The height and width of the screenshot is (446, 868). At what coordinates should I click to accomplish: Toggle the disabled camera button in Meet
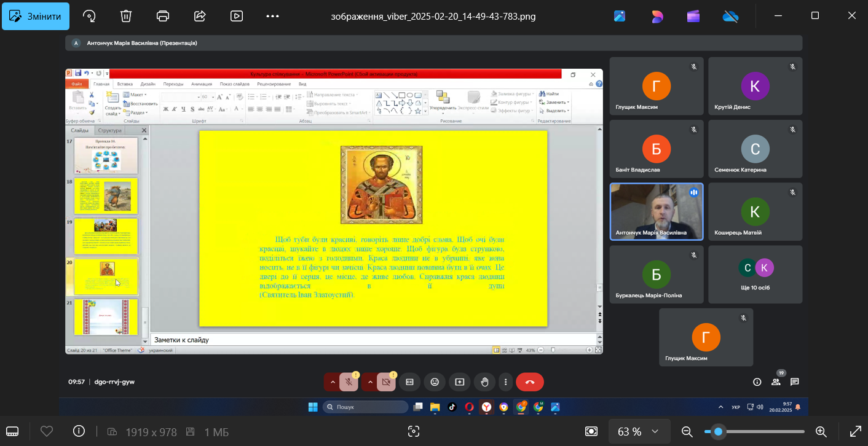[x=386, y=382]
